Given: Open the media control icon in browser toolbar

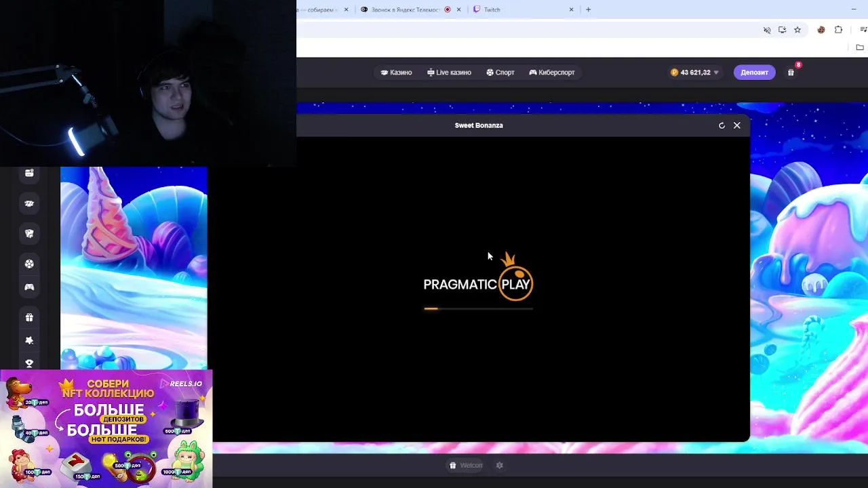Looking at the screenshot, I should coord(863,30).
